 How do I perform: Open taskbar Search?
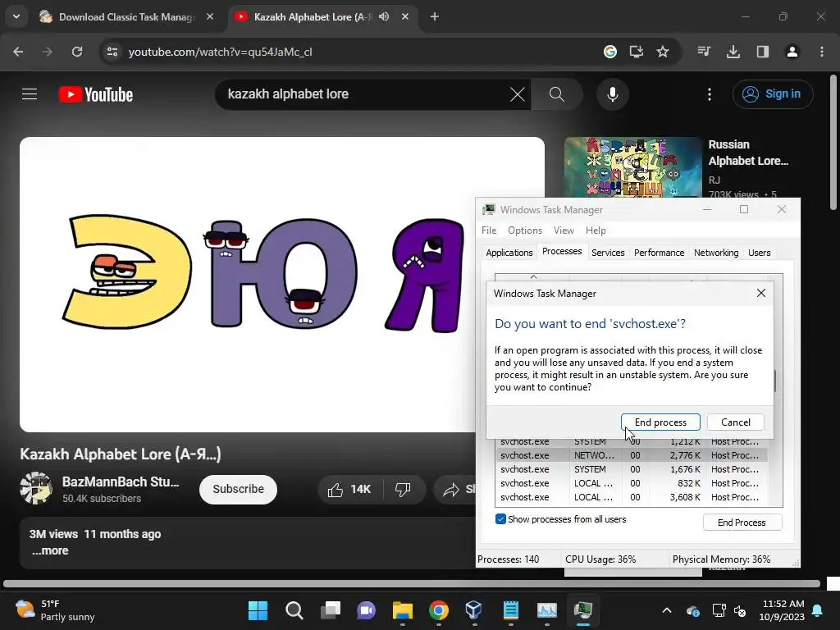click(x=294, y=610)
